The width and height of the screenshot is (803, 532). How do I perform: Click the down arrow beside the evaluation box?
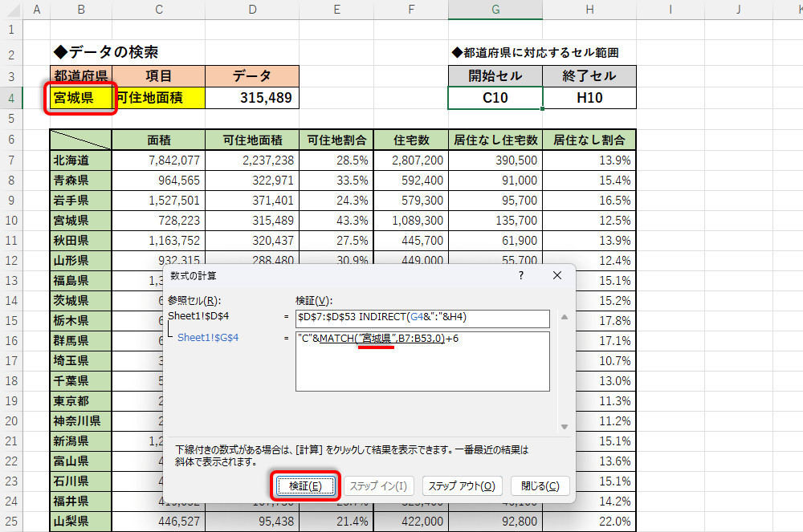[564, 426]
